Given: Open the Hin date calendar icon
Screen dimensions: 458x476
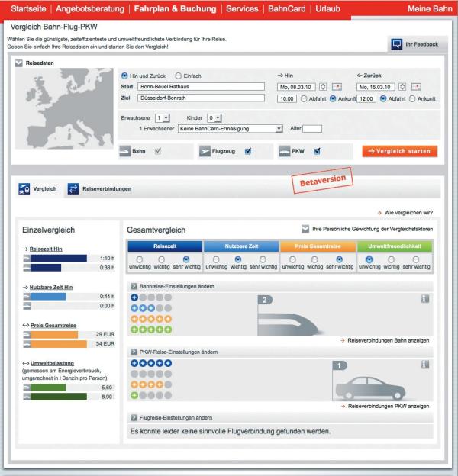Looking at the screenshot, I should coord(337,87).
